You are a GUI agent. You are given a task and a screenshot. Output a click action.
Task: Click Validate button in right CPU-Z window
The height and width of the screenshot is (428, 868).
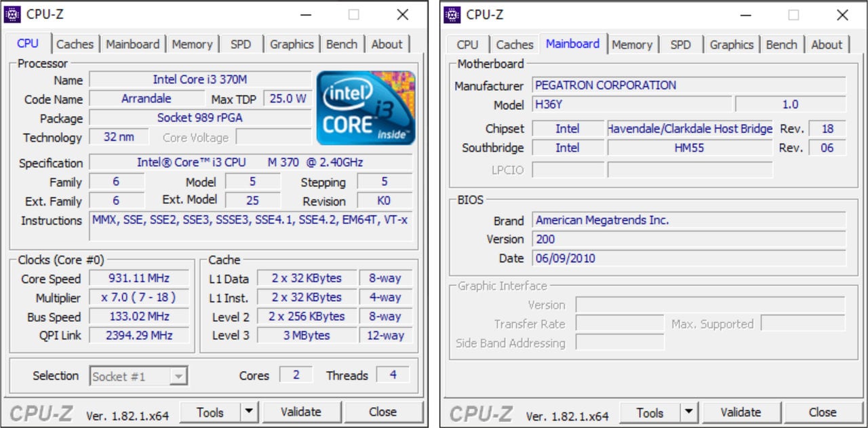pos(741,412)
